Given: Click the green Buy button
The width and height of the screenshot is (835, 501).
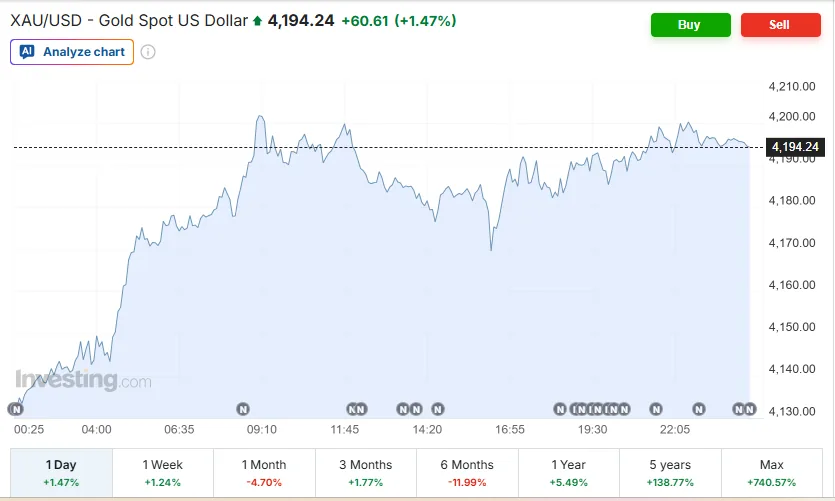Looking at the screenshot, I should click(x=690, y=25).
